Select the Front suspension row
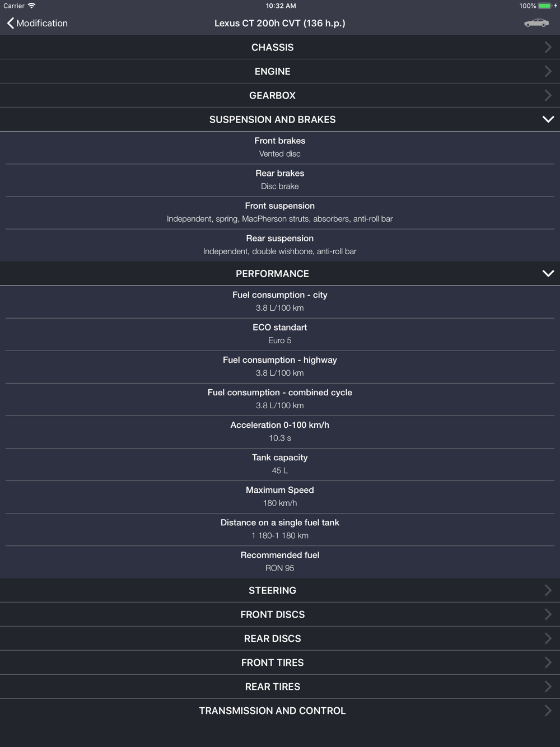The image size is (560, 747). click(x=279, y=212)
